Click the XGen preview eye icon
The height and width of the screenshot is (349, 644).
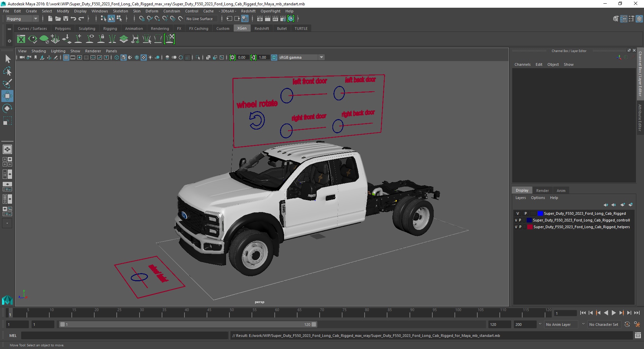pyautogui.click(x=33, y=39)
